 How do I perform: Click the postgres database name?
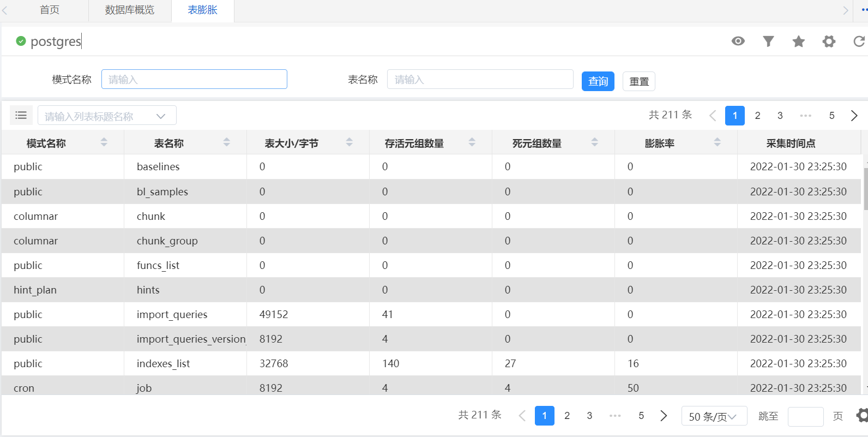coord(56,41)
